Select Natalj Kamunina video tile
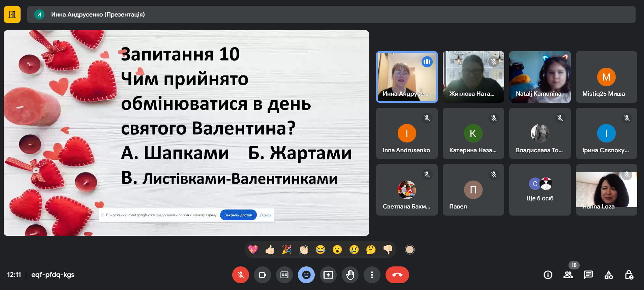Screen dimensions: 644x290 (x=540, y=77)
